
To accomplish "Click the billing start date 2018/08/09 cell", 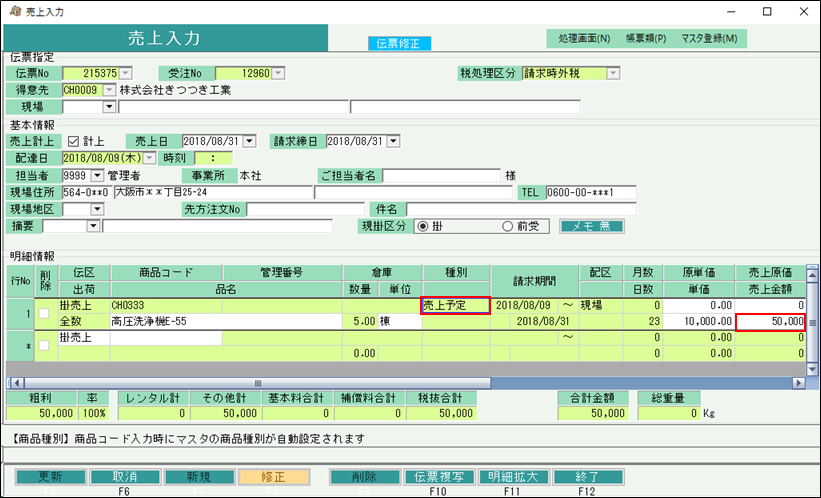I will pos(523,305).
